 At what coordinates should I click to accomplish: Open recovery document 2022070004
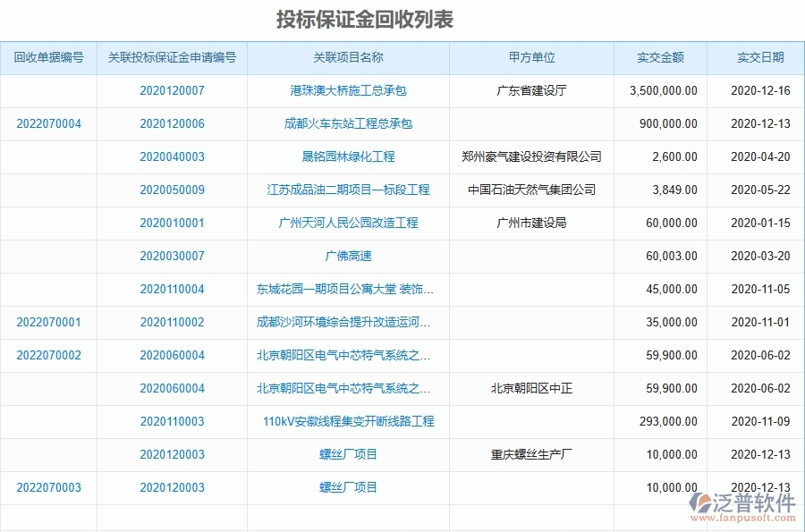(49, 124)
